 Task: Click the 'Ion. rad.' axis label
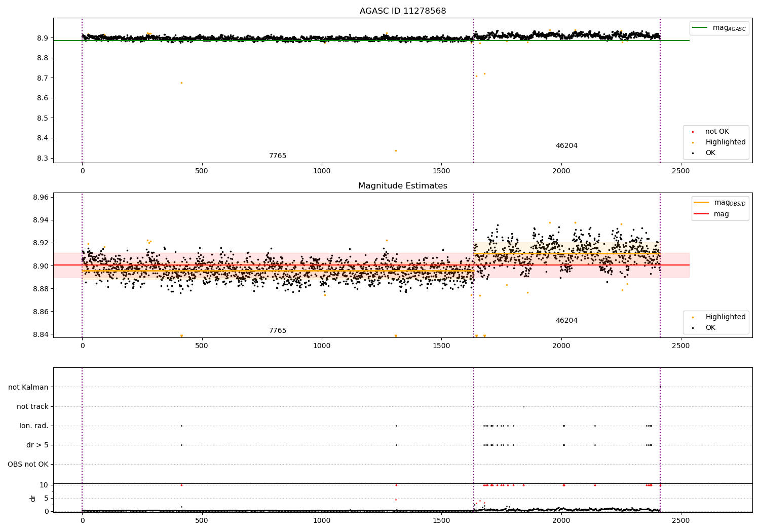coord(34,426)
